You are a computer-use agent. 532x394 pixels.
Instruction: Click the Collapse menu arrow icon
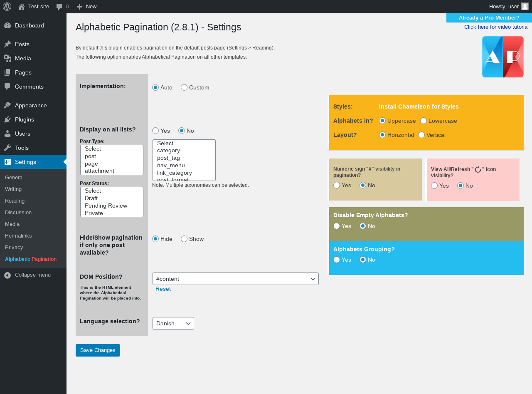point(7,275)
